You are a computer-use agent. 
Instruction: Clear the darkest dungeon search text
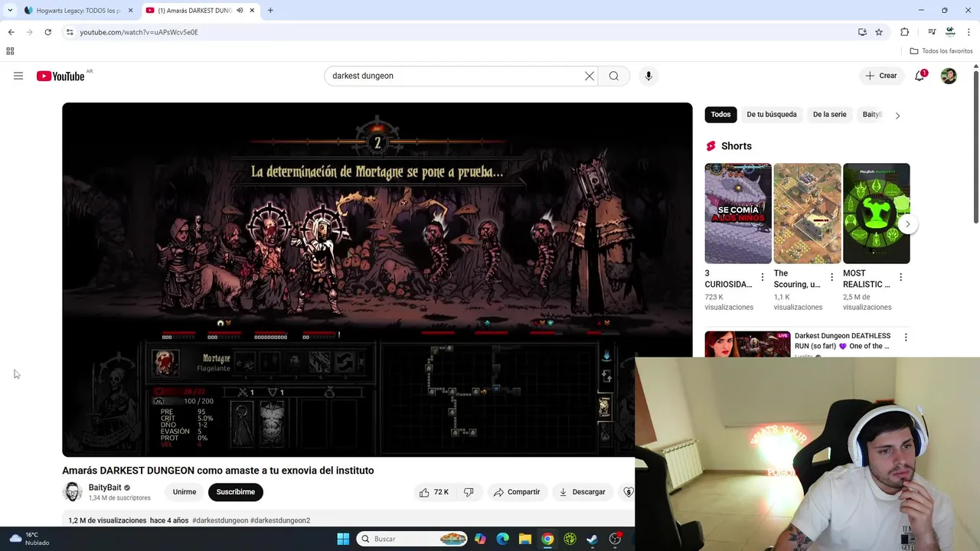coord(590,76)
